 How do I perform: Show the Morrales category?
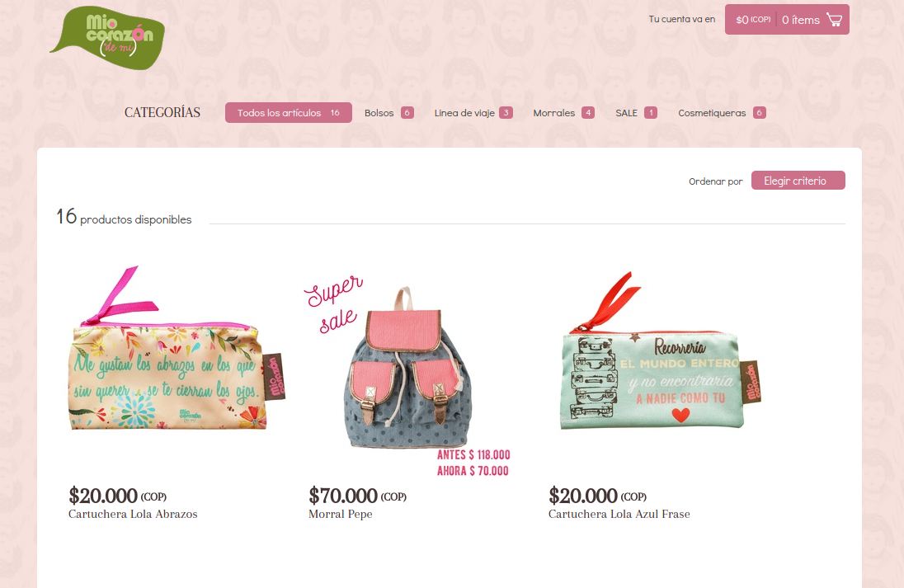pyautogui.click(x=563, y=113)
